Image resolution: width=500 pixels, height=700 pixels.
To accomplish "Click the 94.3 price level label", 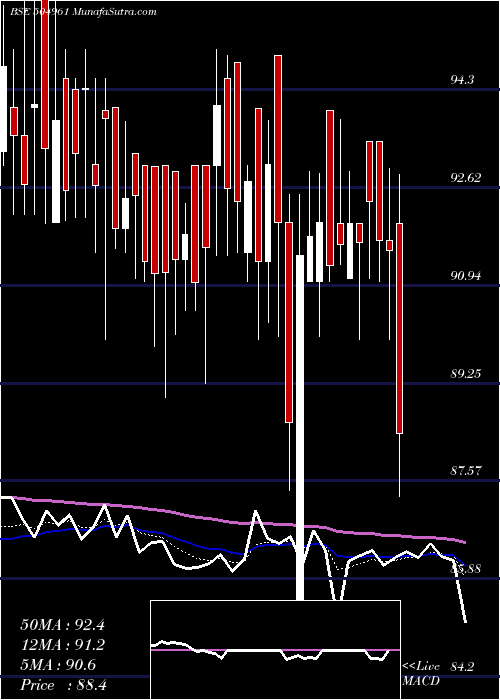I will tap(462, 80).
